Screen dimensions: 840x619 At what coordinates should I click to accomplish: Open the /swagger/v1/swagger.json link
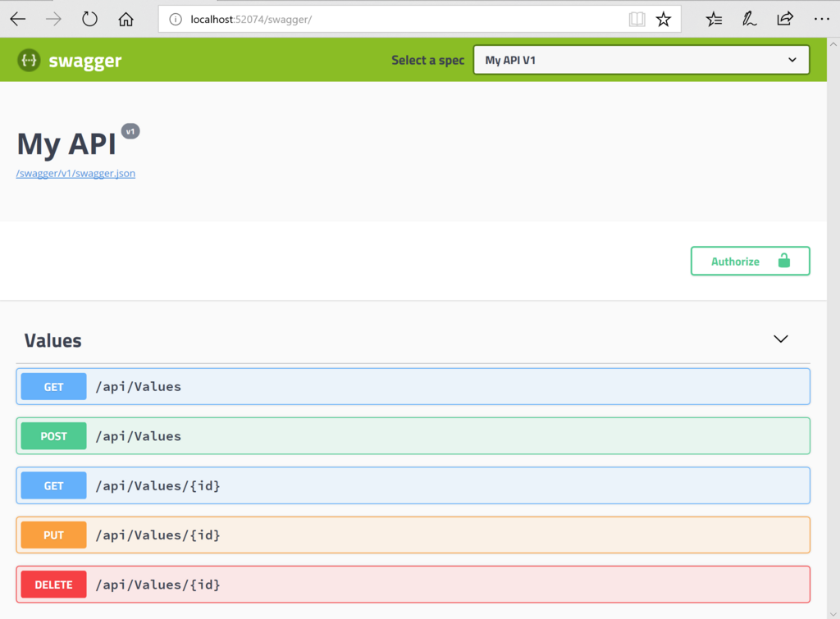(x=75, y=174)
